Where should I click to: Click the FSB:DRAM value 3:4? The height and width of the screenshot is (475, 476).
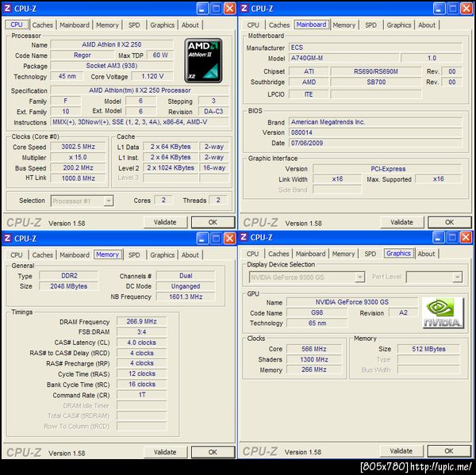[x=141, y=331]
